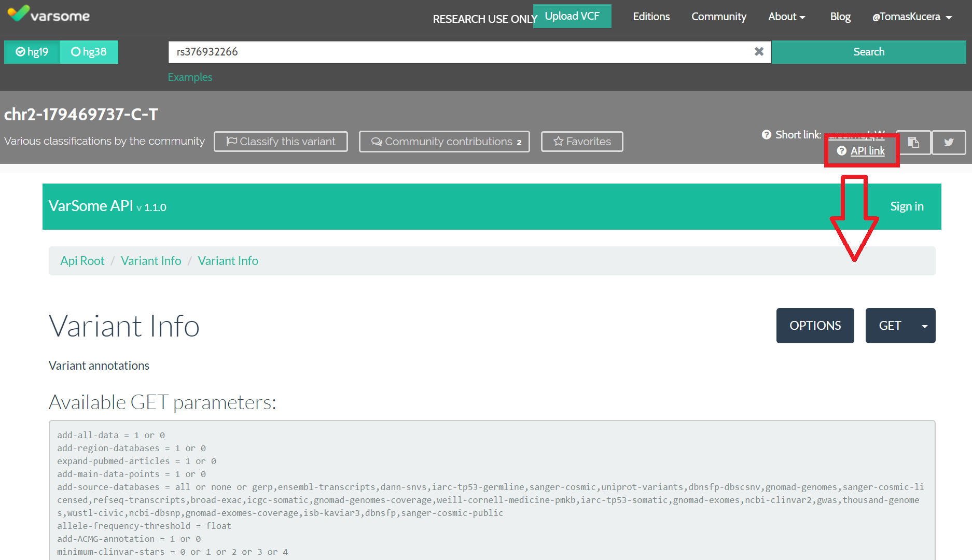Click help icon beside the Short link label
Screen dimensions: 972x560
pos(767,135)
